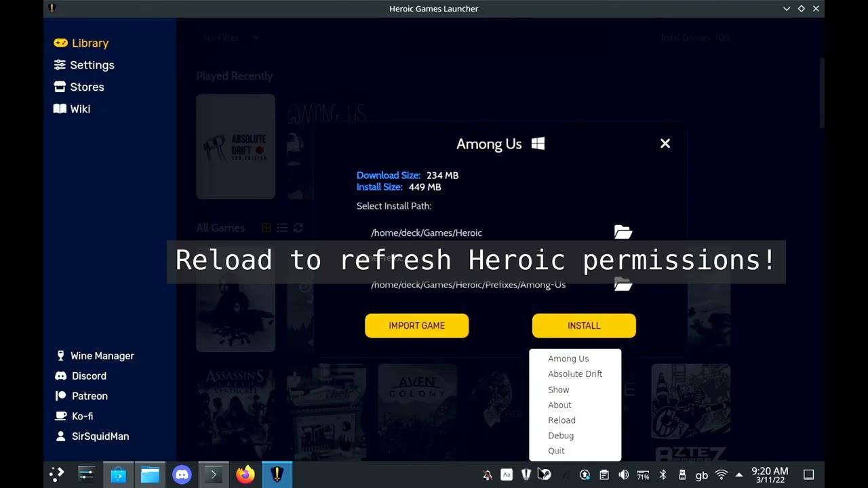Select Among Us in tray context menu
Screen dimensions: 868x488
point(575,359)
